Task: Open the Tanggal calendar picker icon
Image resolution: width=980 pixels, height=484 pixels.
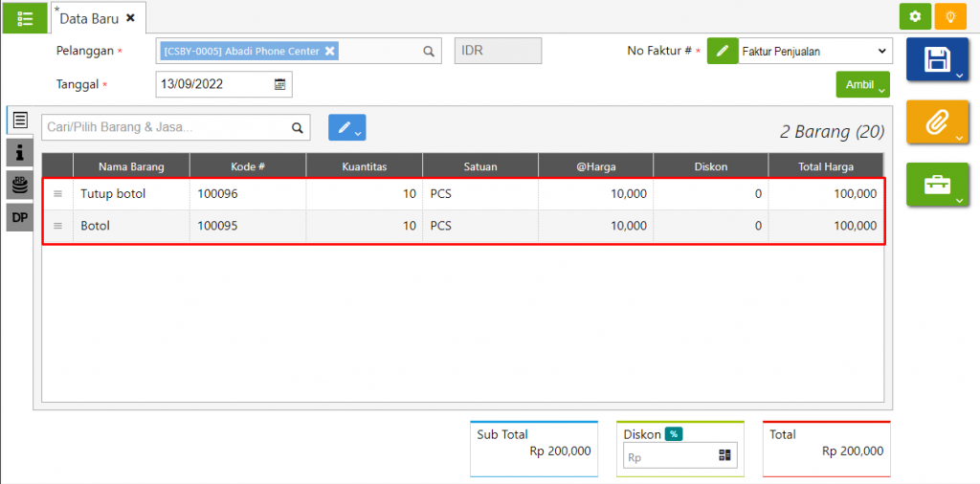Action: point(280,84)
